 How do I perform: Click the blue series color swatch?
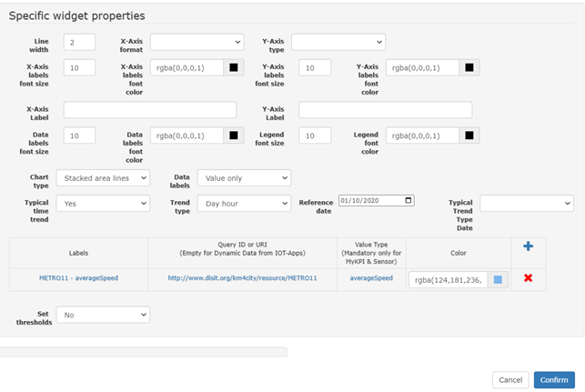[498, 279]
